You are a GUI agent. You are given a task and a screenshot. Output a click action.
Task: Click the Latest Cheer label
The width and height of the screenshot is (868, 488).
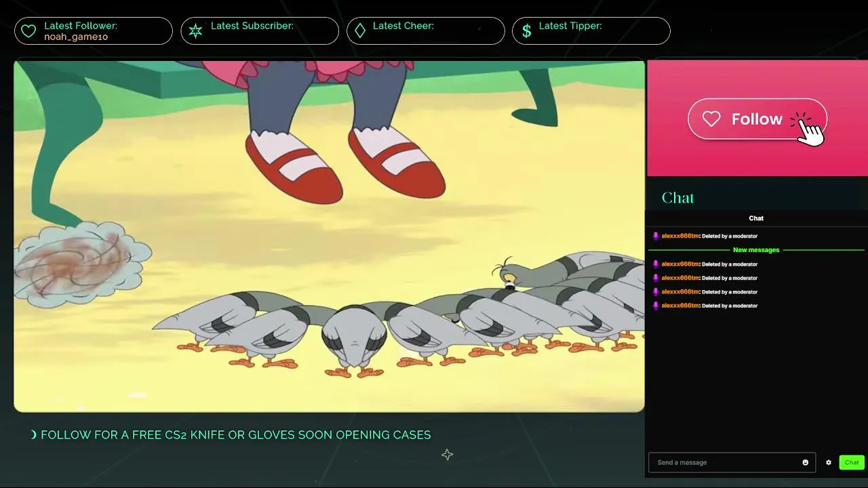(403, 26)
